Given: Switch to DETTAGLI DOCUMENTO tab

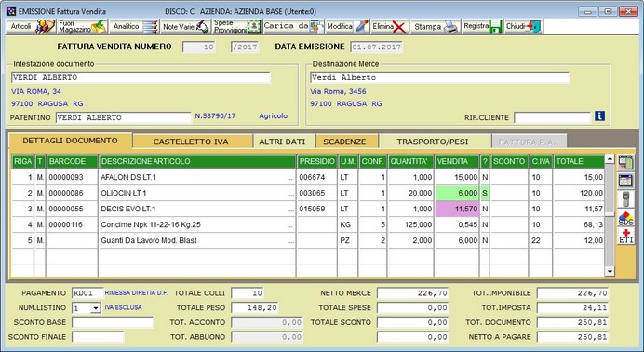Looking at the screenshot, I should tap(70, 141).
